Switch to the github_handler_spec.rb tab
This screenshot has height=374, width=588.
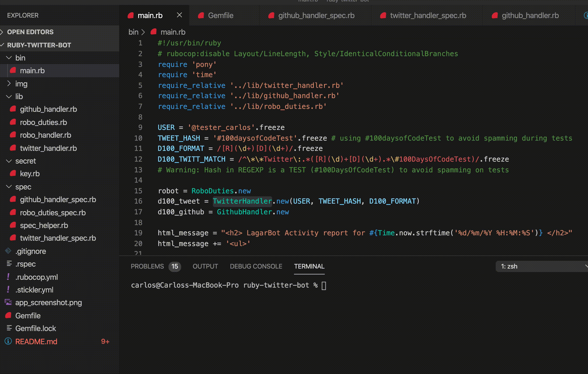pos(316,15)
